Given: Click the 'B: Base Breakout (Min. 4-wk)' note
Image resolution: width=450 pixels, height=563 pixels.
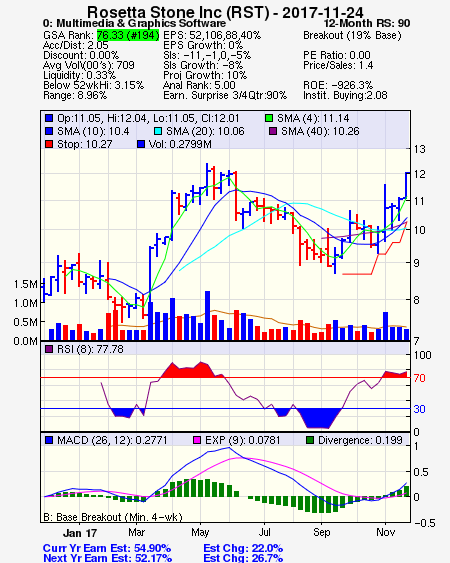Looking at the screenshot, I should tap(113, 517).
